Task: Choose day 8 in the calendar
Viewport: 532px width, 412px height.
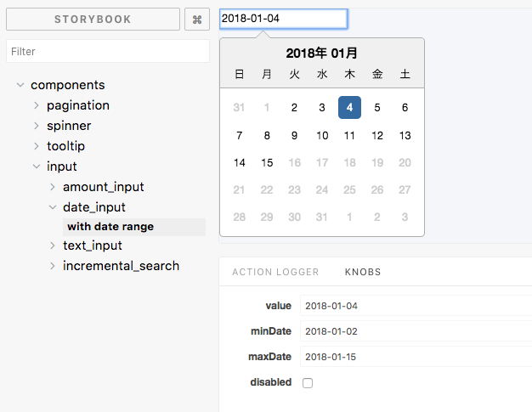Action: click(267, 136)
